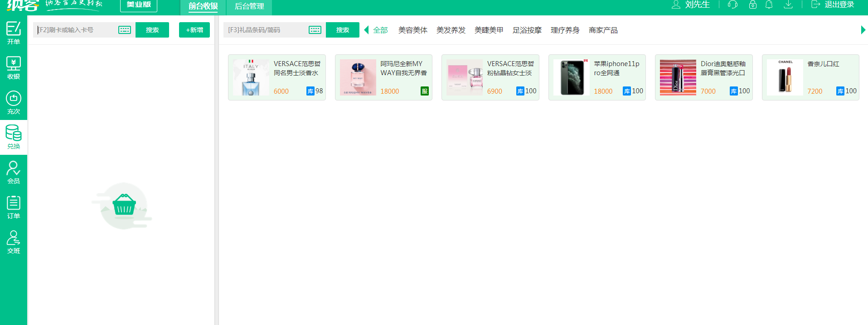Image resolution: width=868 pixels, height=325 pixels.
Task: Go to 订单 orders in sidebar
Action: click(14, 207)
